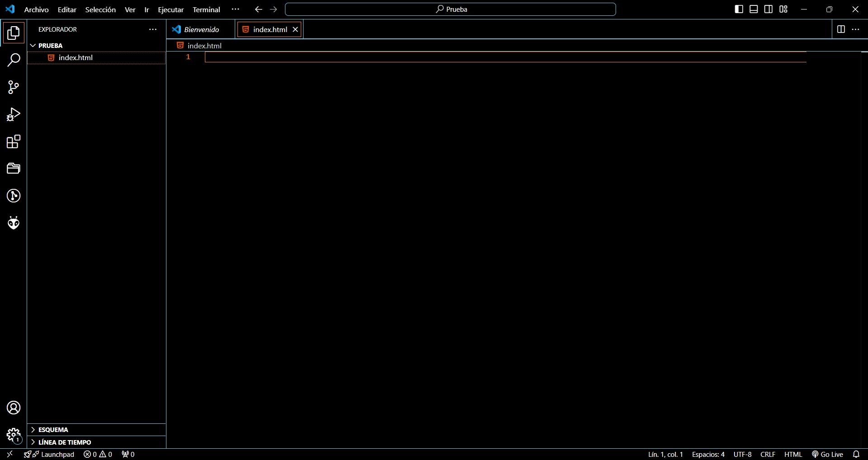The width and height of the screenshot is (868, 460).
Task: Open the Terminal menu
Action: (x=206, y=9)
